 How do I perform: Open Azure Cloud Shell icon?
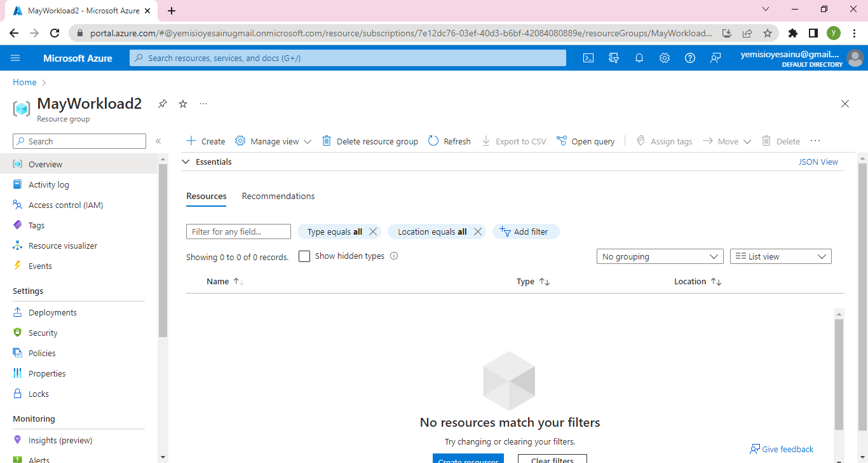(588, 58)
